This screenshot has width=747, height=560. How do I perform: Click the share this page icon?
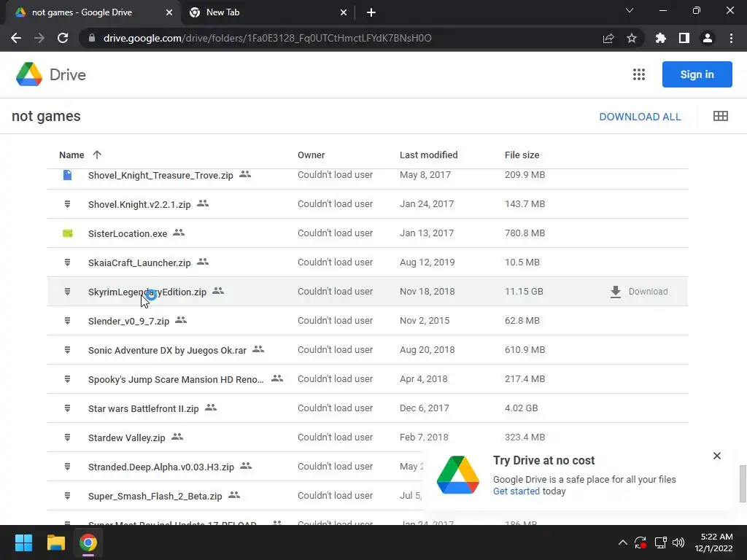pyautogui.click(x=608, y=39)
